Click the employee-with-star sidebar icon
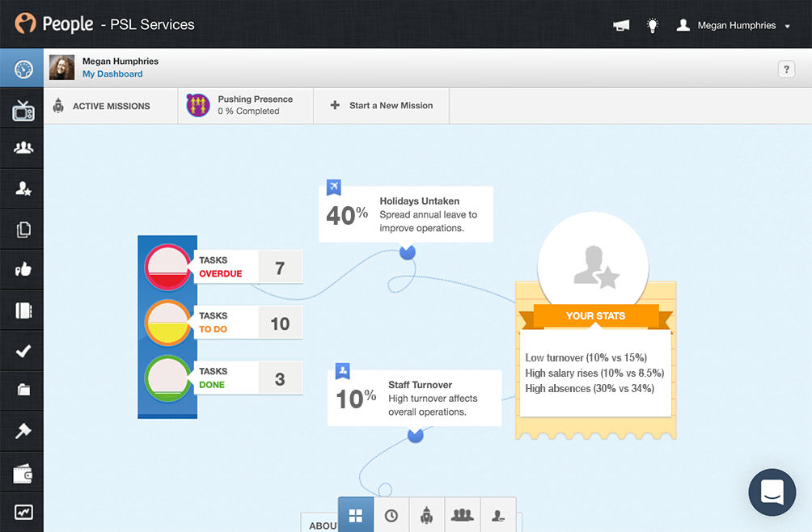Screen dimensions: 812x532 tap(22, 188)
